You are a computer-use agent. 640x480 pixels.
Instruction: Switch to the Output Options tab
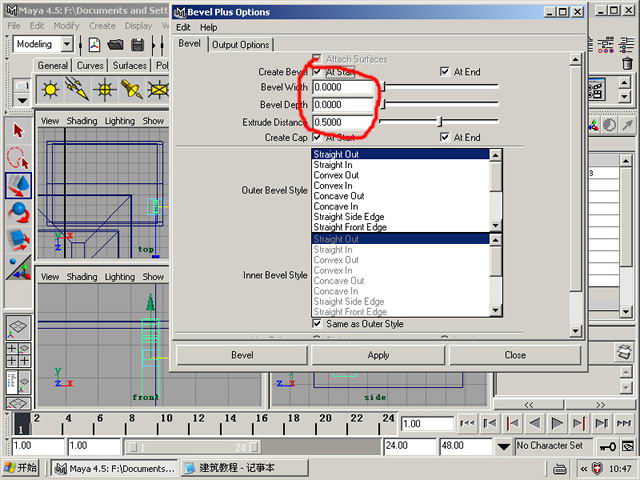[240, 44]
